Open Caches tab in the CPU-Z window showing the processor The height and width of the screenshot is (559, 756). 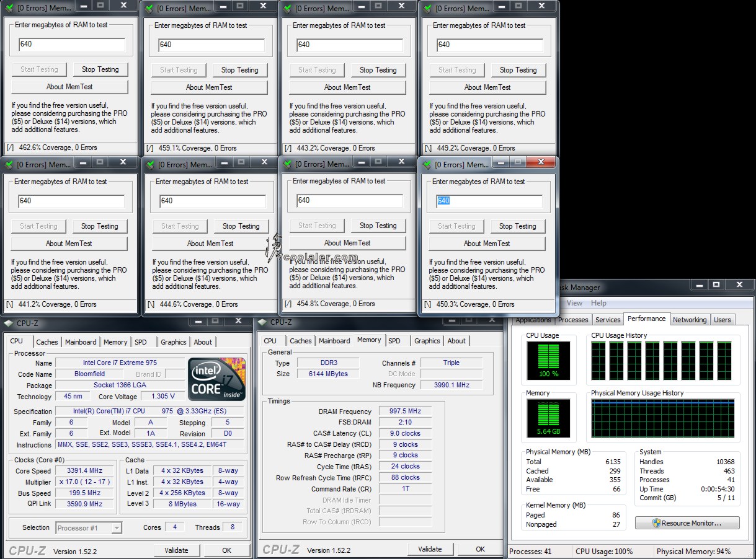47,342
